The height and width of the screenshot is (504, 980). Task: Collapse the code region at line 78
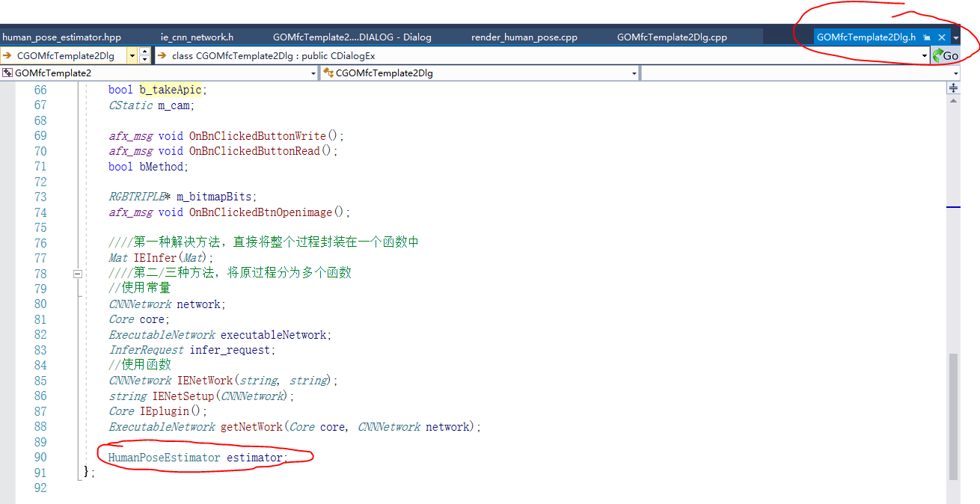click(x=77, y=274)
